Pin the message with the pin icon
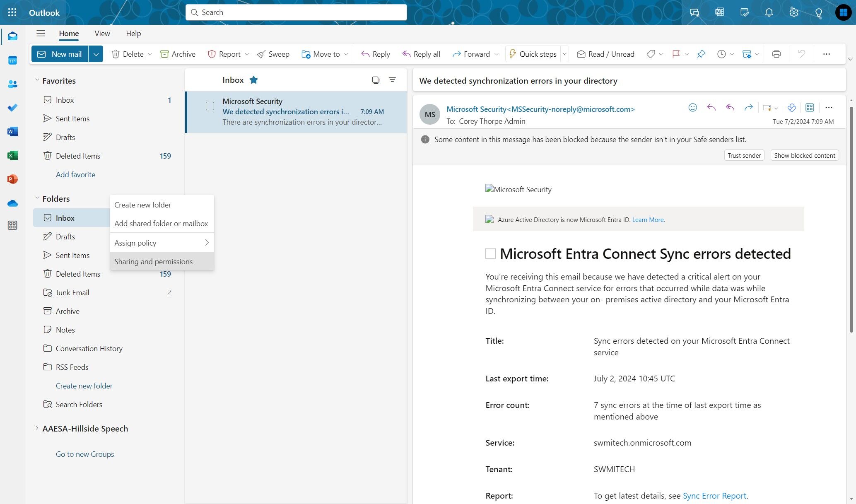The height and width of the screenshot is (504, 856). 701,54
